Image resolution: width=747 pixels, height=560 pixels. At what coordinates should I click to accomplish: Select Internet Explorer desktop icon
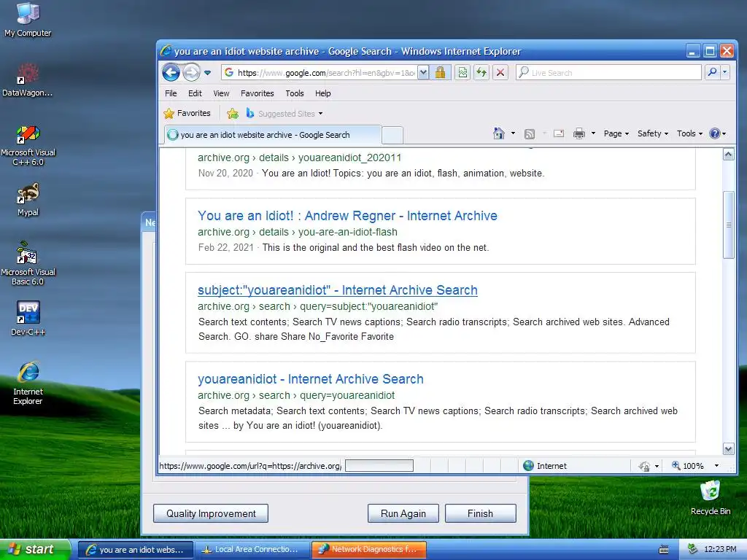tap(28, 384)
